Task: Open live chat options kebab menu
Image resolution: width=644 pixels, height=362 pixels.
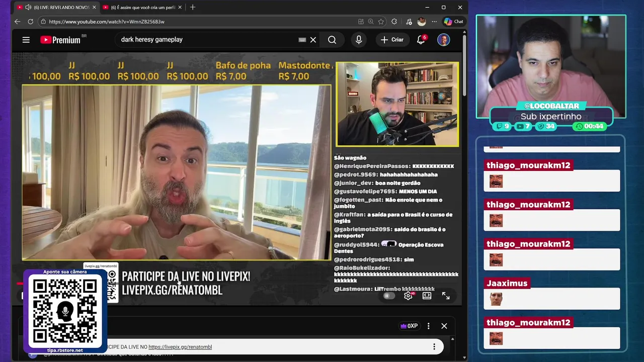Action: pyautogui.click(x=428, y=326)
